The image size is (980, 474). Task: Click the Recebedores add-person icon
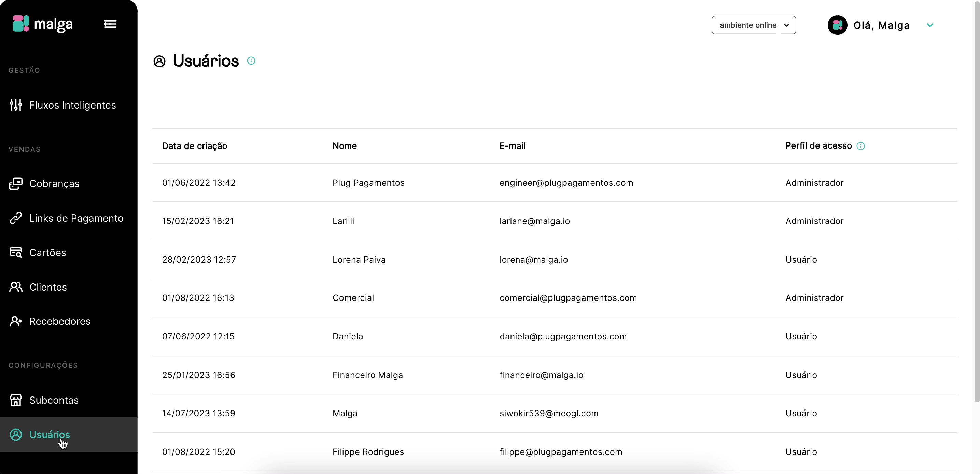[16, 321]
